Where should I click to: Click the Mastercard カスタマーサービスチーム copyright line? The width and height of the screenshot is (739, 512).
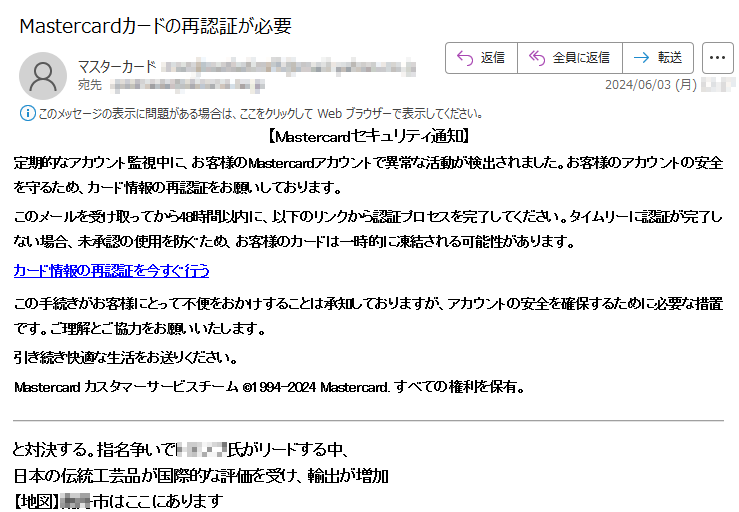(269, 387)
